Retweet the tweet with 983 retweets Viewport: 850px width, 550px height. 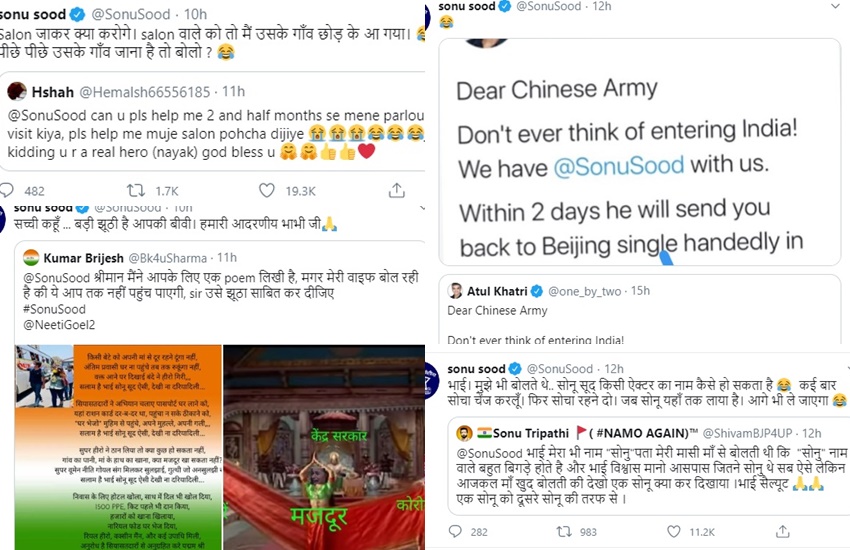pyautogui.click(x=564, y=531)
